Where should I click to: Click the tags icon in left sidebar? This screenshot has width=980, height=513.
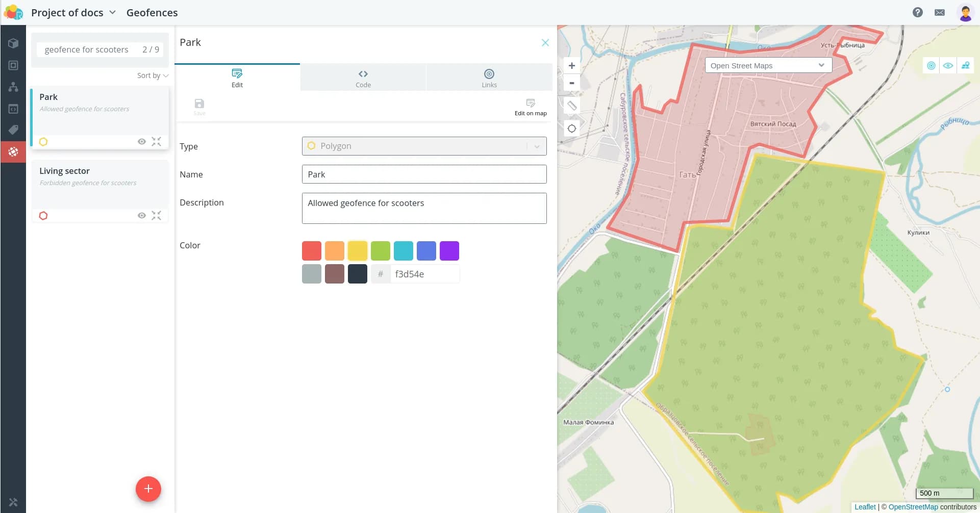[13, 130]
